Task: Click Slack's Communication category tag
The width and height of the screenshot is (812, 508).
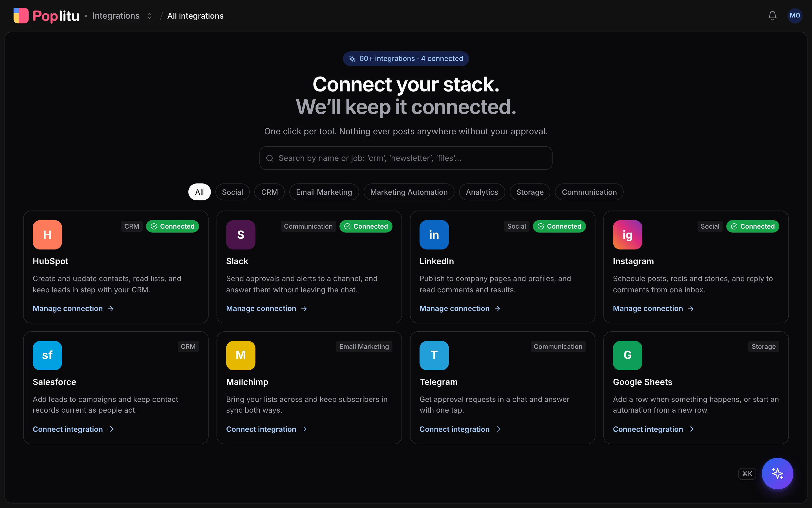Action: 308,226
